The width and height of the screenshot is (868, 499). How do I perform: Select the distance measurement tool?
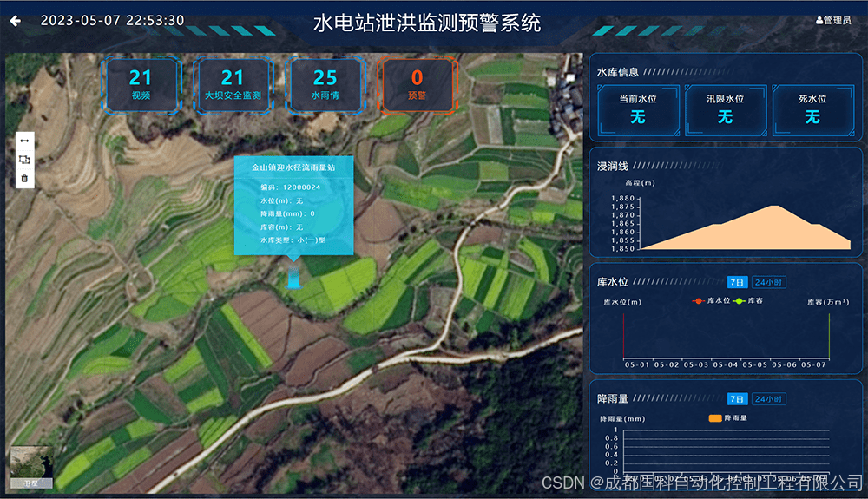(x=24, y=141)
